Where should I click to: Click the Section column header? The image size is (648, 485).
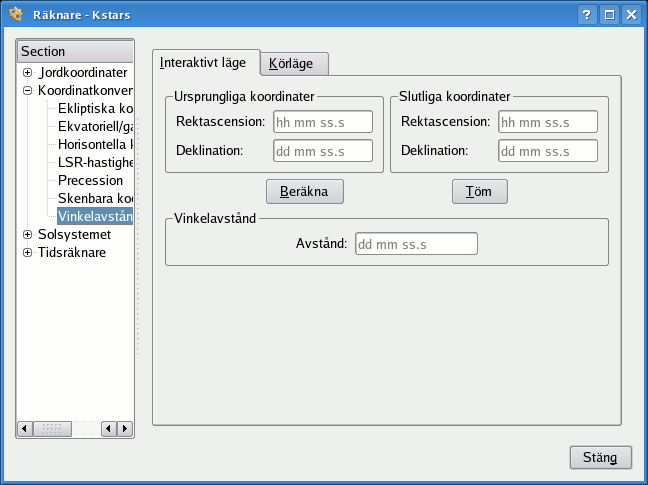click(x=75, y=51)
